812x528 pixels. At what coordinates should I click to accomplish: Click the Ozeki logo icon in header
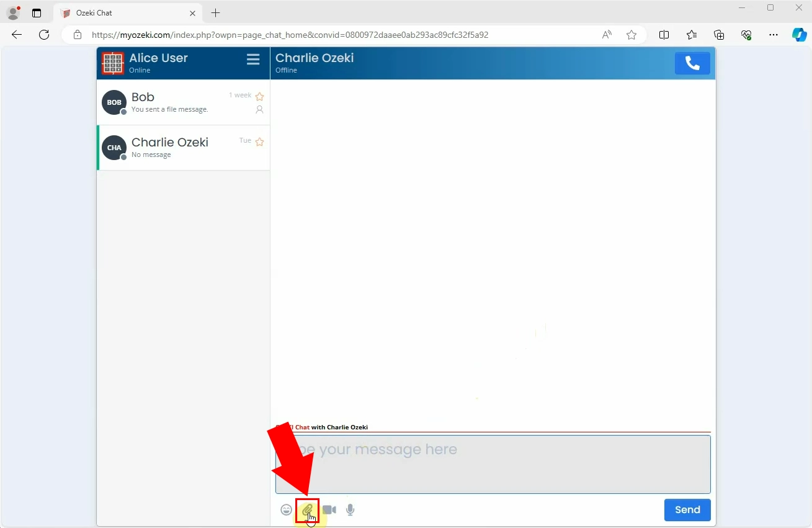coord(113,63)
